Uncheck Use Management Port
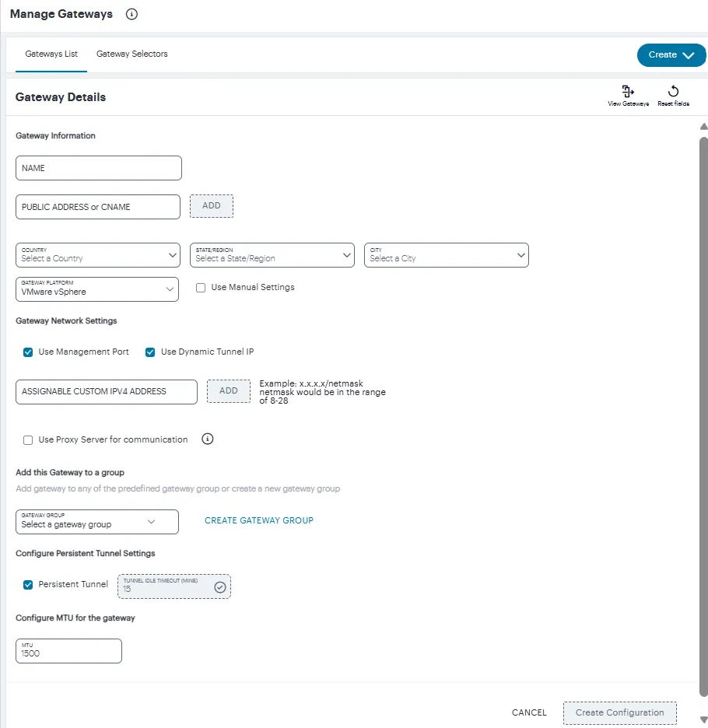 [28, 352]
